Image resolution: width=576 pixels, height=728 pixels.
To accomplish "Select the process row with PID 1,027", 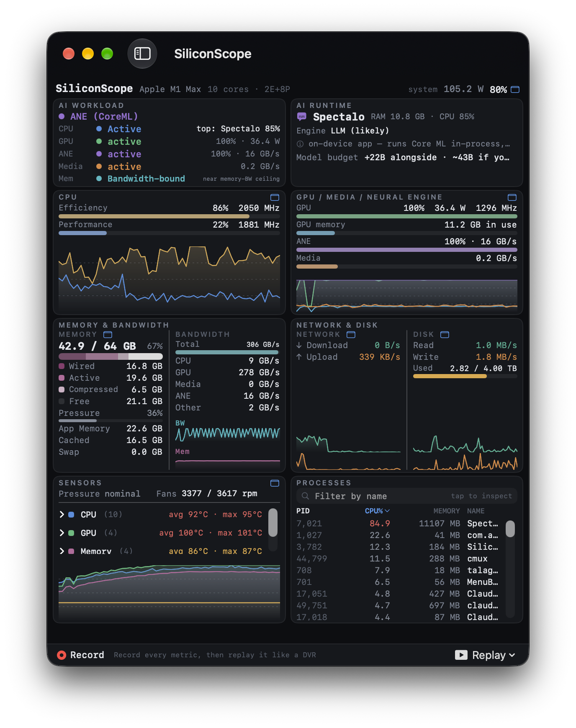I will (x=398, y=536).
